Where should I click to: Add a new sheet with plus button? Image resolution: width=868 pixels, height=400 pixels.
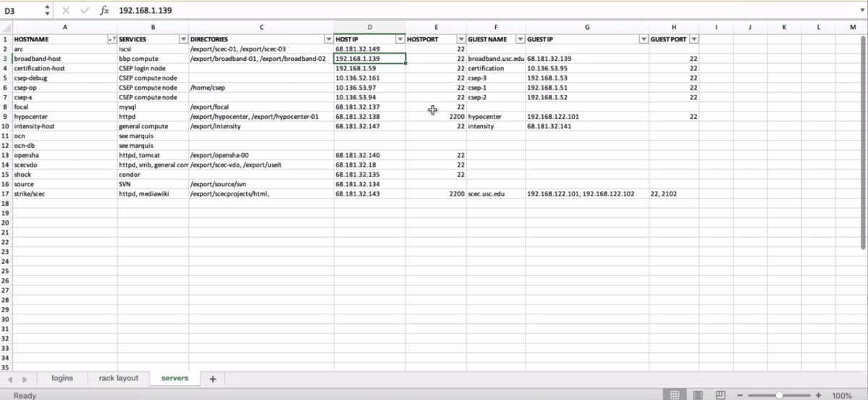pos(213,379)
